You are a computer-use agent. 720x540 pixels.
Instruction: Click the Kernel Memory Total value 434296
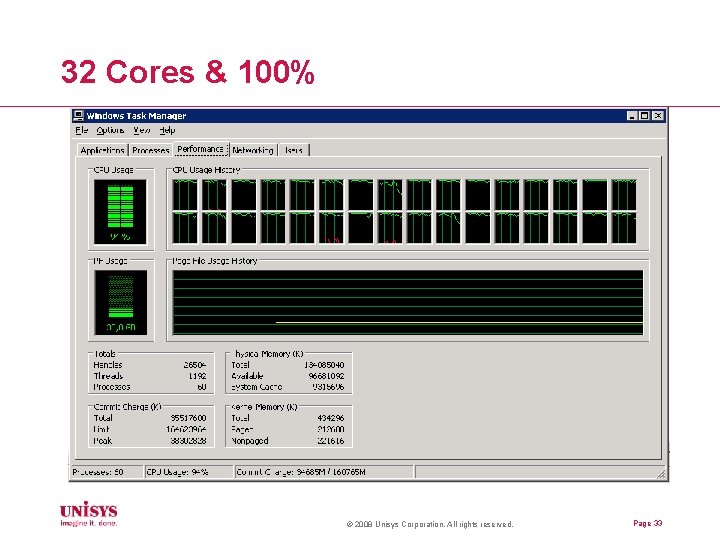pos(331,418)
